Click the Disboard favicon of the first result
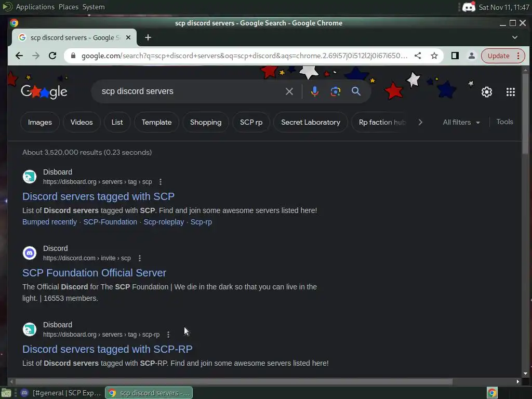The width and height of the screenshot is (532, 399). click(x=30, y=177)
